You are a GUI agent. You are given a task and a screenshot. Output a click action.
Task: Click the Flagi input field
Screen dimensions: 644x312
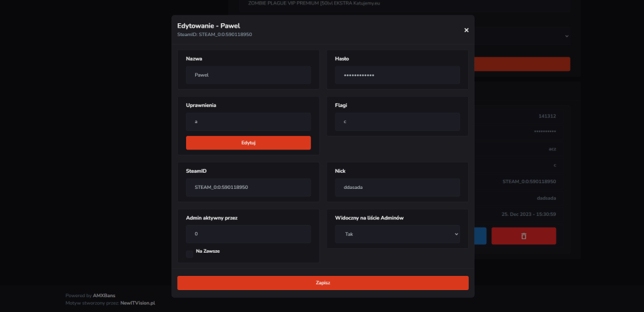[x=397, y=122]
